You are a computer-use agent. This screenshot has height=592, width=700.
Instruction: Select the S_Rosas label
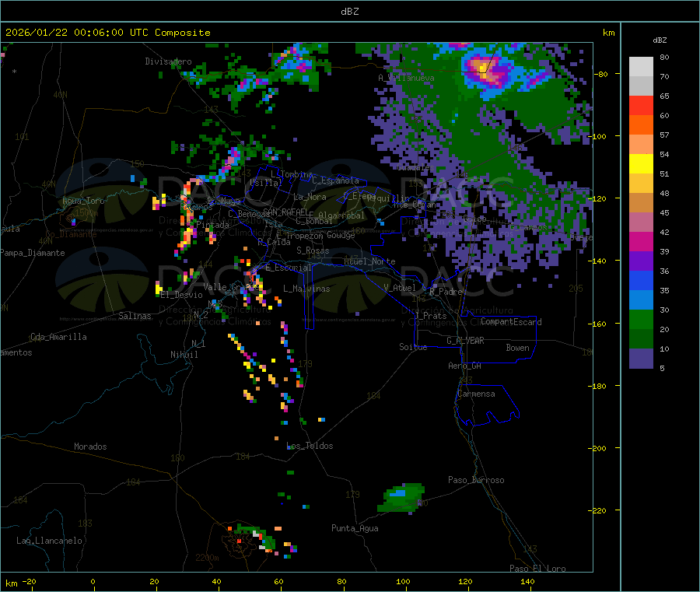pos(313,250)
